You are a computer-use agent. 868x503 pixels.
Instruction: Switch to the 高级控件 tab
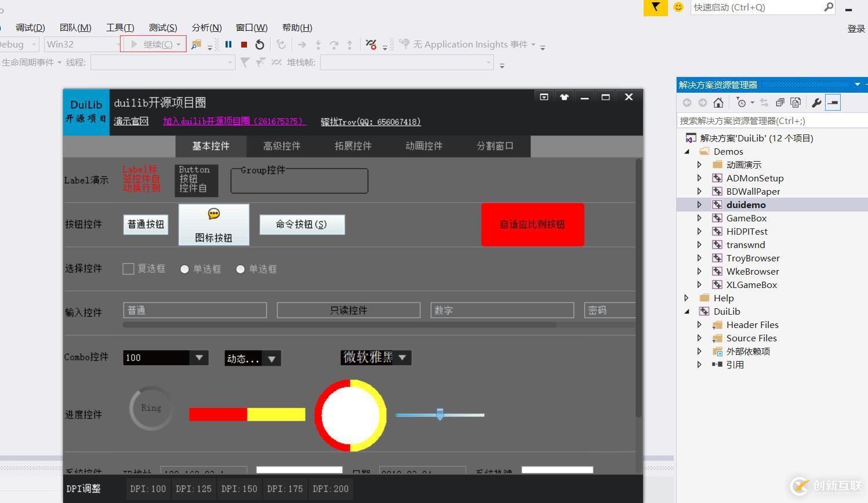coord(282,146)
